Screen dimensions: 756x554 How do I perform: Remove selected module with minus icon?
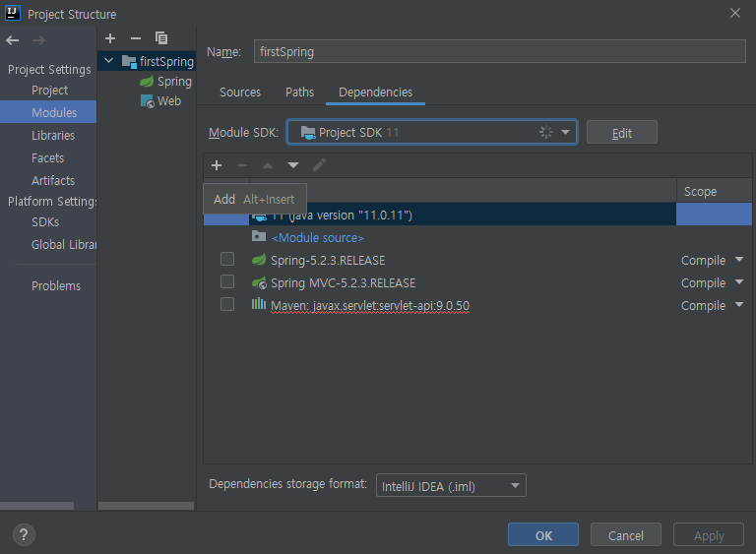136,38
